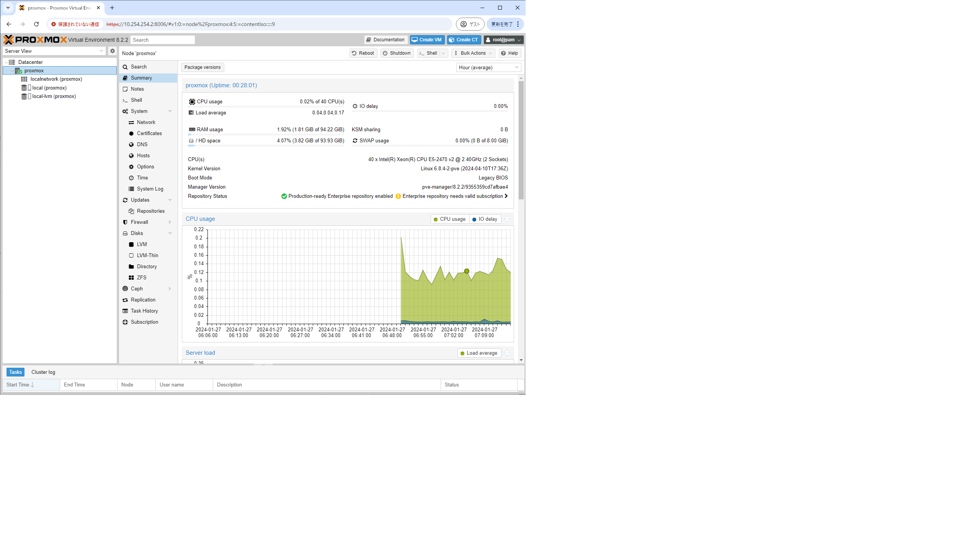Switch to the Cluster log tab
Viewport: 980px width, 551px height.
tap(43, 372)
